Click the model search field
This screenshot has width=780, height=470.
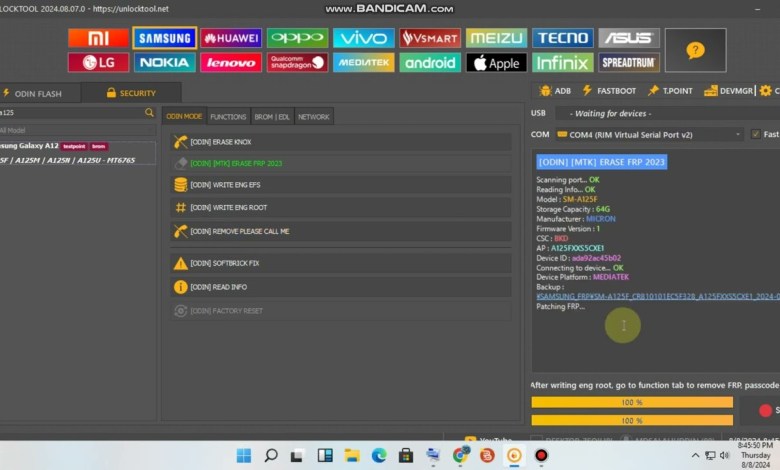72,113
